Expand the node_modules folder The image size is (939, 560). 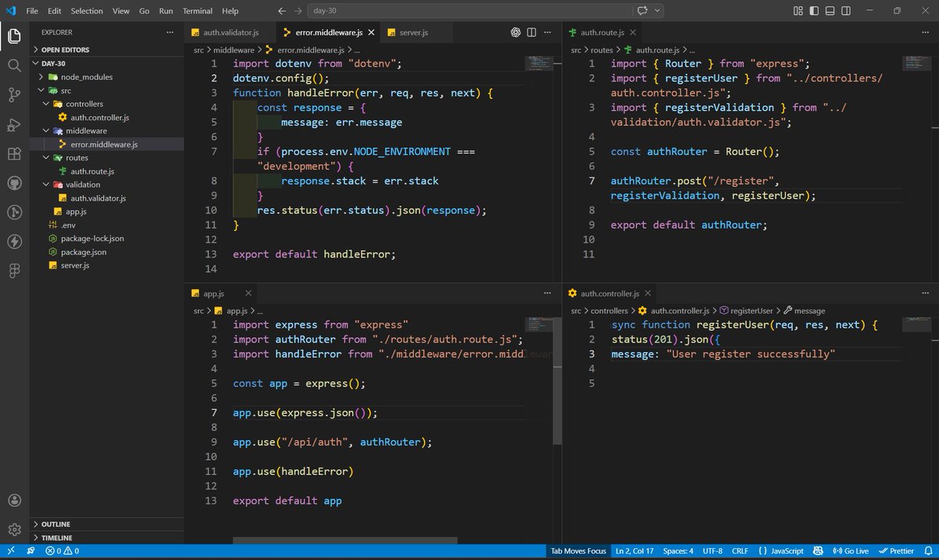pos(106,77)
